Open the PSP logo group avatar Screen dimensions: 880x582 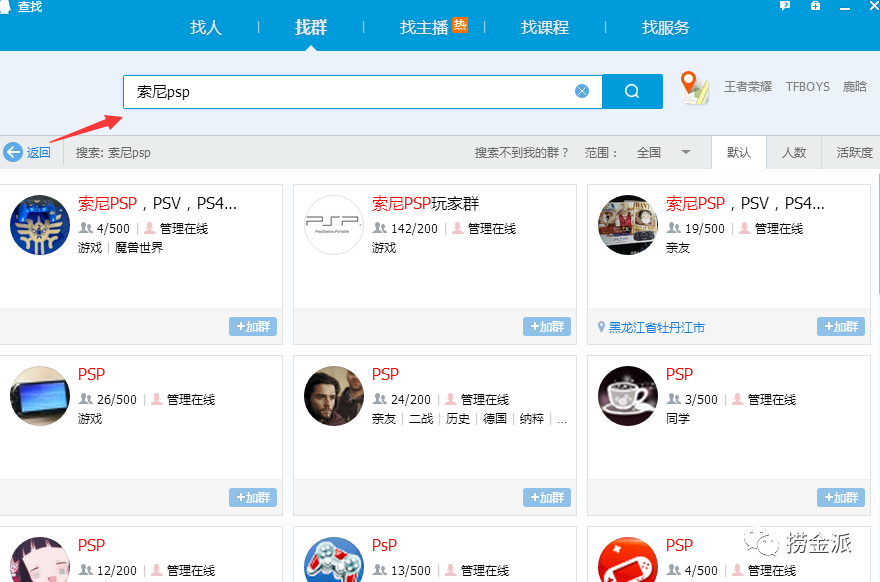(x=333, y=225)
